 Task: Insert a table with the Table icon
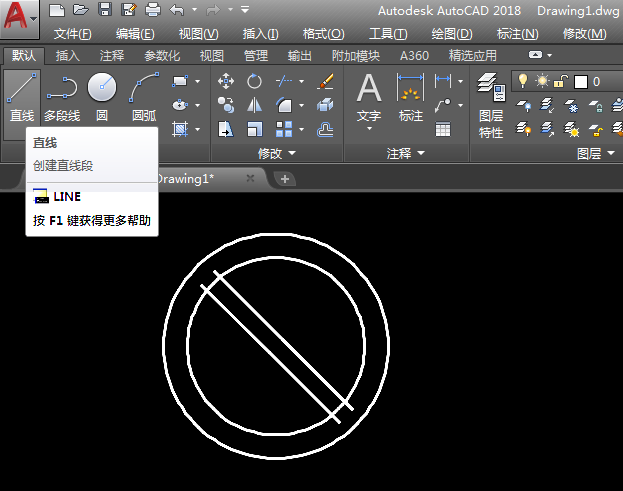(442, 128)
